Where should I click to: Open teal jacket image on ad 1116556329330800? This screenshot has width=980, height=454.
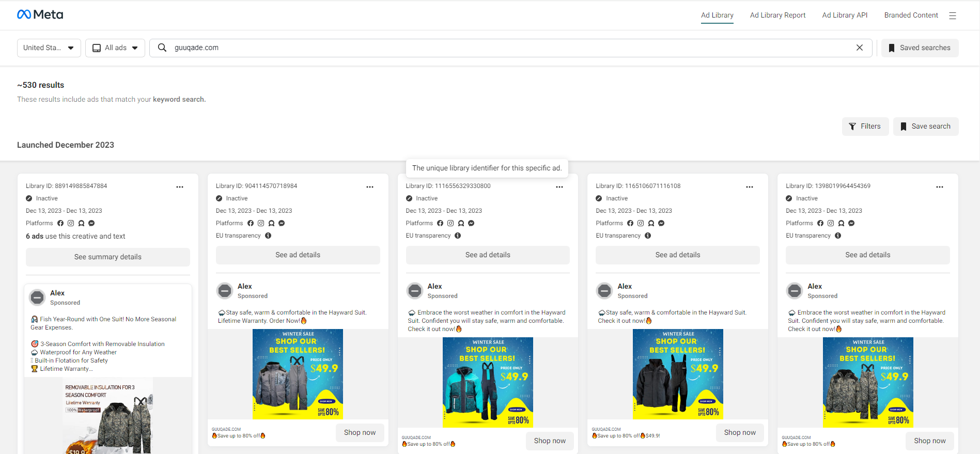coord(488,382)
